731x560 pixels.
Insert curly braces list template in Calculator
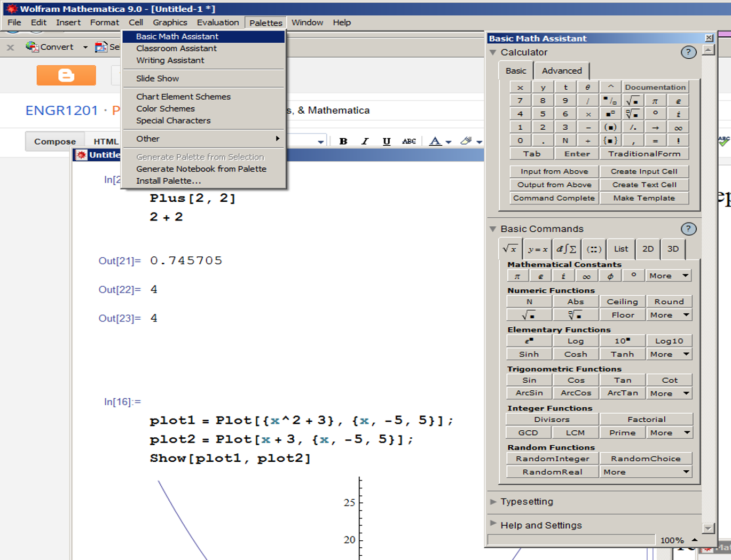pos(610,140)
